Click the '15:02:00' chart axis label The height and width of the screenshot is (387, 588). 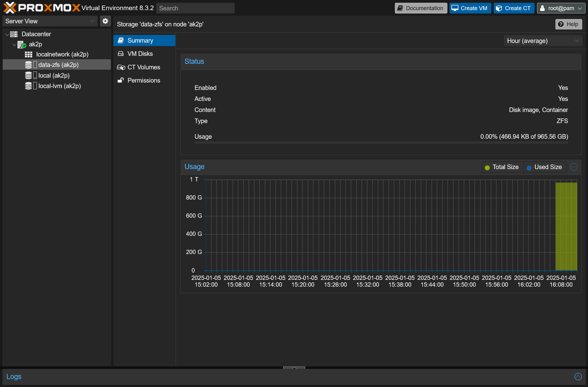(x=206, y=285)
